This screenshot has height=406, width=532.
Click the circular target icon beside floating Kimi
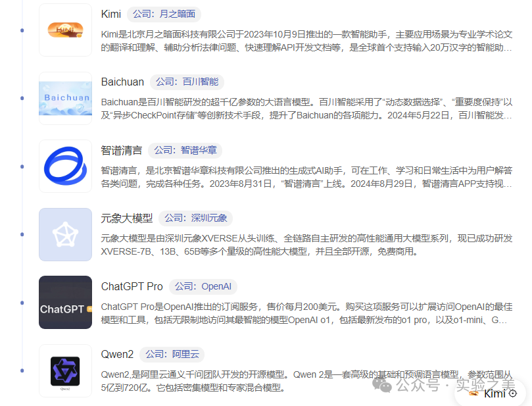(x=513, y=393)
